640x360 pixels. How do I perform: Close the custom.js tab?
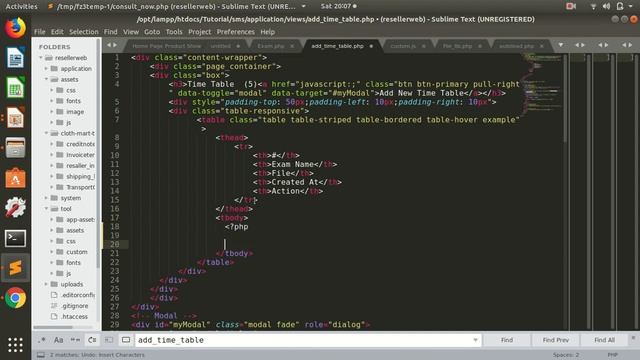pos(423,46)
